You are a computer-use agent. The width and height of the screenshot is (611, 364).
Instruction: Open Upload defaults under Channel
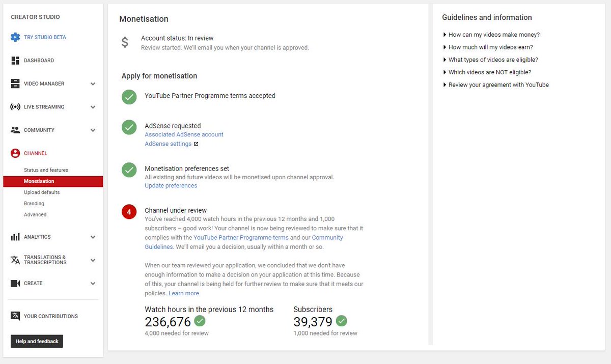click(42, 192)
